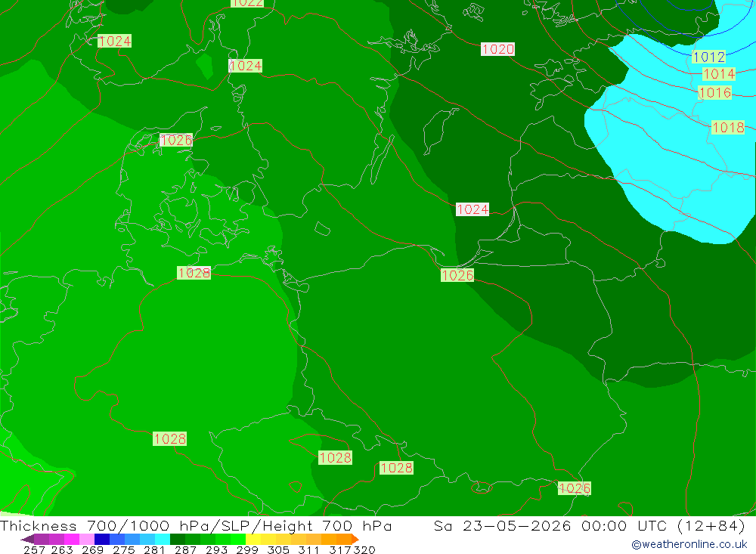Click the 1018 isobar label
The image size is (756, 554).
tap(728, 127)
